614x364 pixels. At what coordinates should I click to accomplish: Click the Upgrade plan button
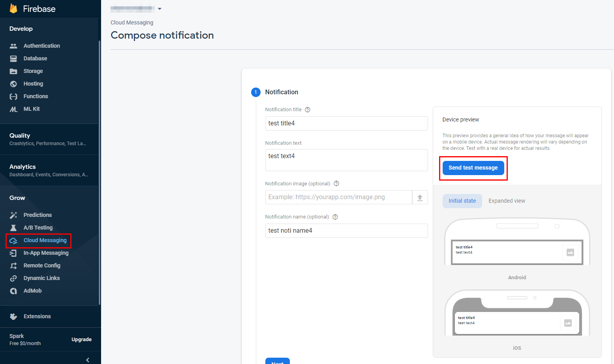coord(81,340)
